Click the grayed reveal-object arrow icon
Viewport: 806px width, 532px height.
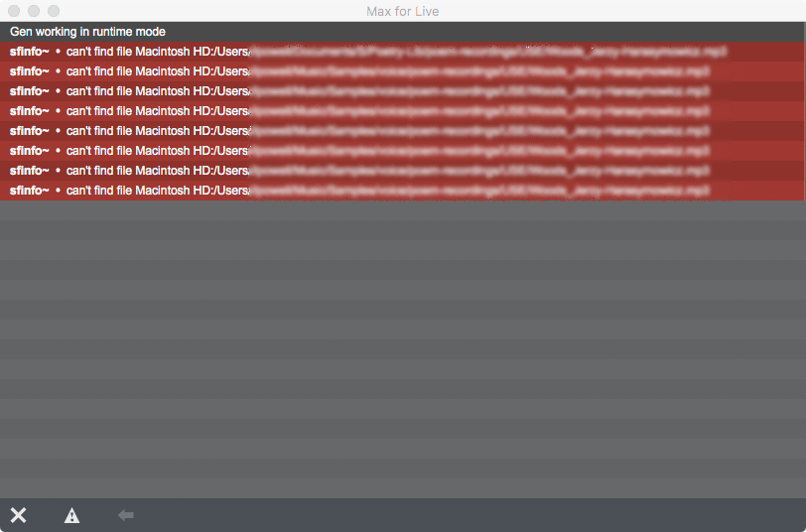[x=126, y=515]
